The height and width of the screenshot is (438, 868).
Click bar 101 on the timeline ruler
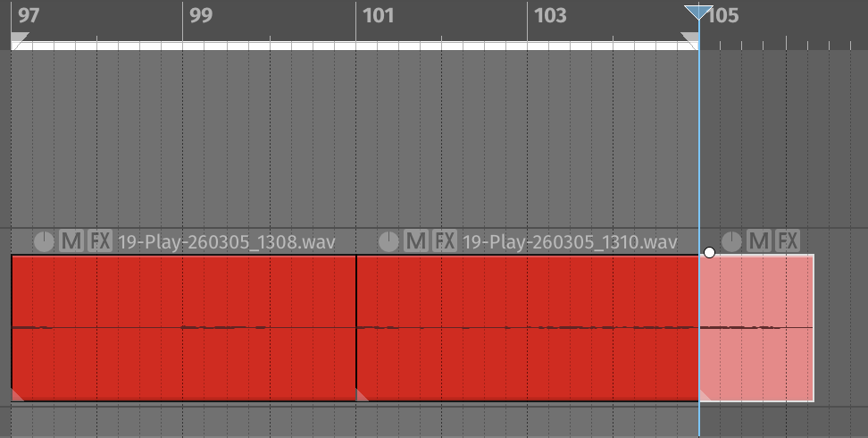(x=378, y=15)
